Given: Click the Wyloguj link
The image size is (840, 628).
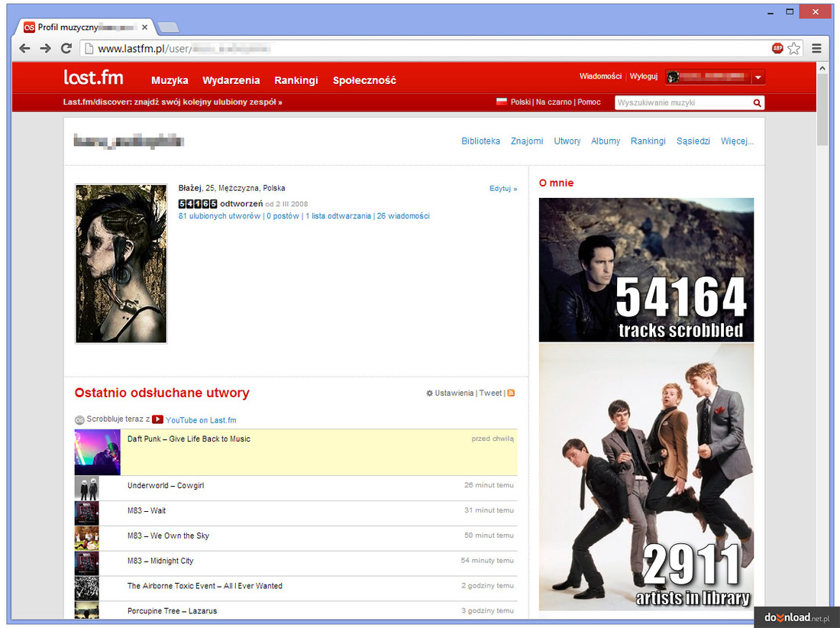Looking at the screenshot, I should [x=644, y=76].
